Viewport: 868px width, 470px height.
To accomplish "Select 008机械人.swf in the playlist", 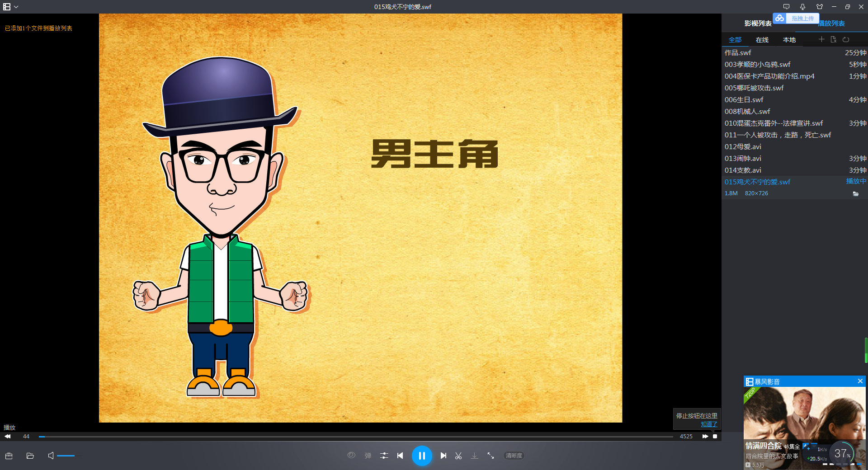I will click(x=795, y=112).
